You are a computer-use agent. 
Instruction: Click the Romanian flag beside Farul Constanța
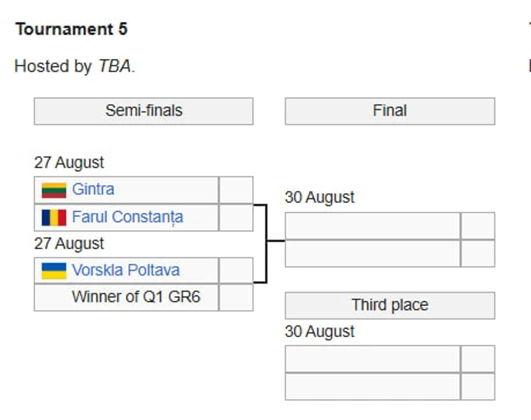(x=54, y=217)
